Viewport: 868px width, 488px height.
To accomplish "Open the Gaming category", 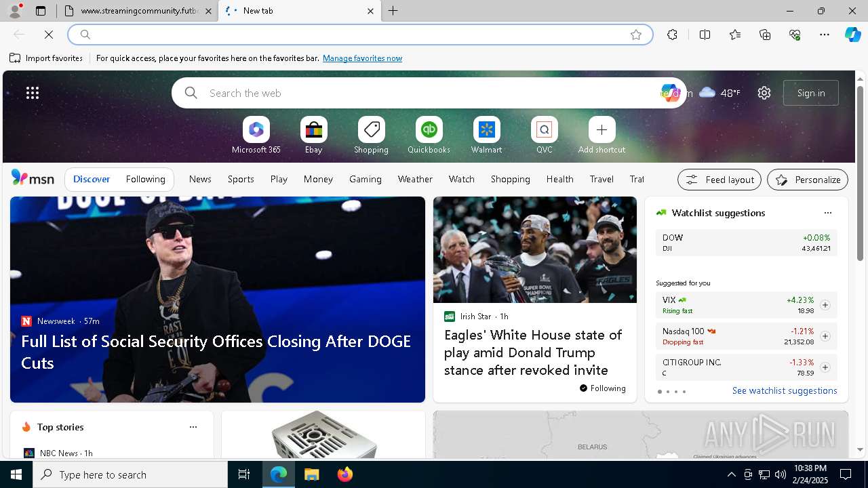I will point(366,179).
